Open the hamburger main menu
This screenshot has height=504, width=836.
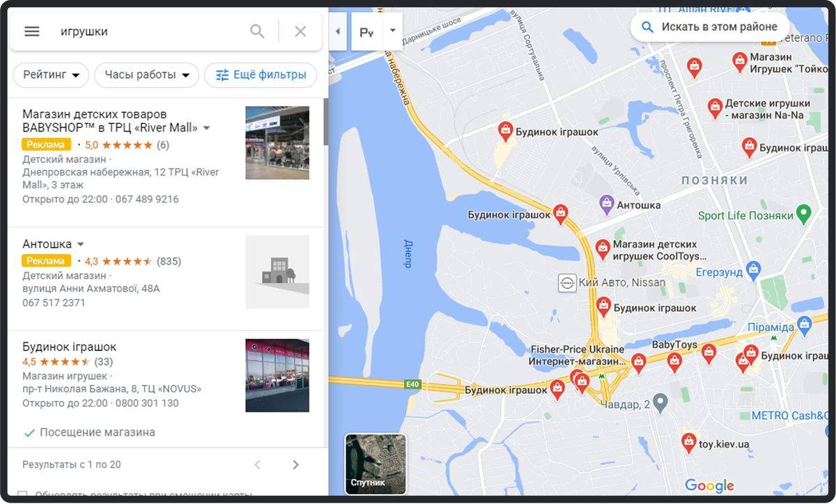pos(32,31)
